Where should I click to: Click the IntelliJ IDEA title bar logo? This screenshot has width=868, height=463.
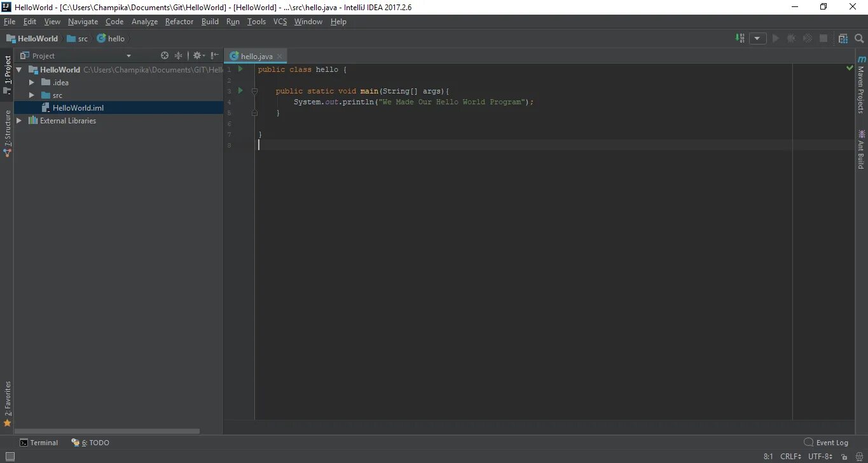pos(6,7)
